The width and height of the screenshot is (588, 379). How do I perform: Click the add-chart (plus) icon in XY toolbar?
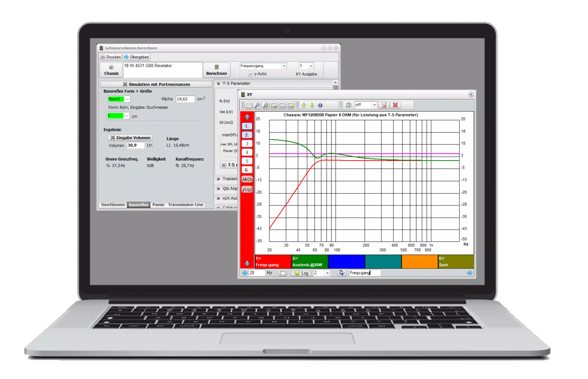coord(291,105)
